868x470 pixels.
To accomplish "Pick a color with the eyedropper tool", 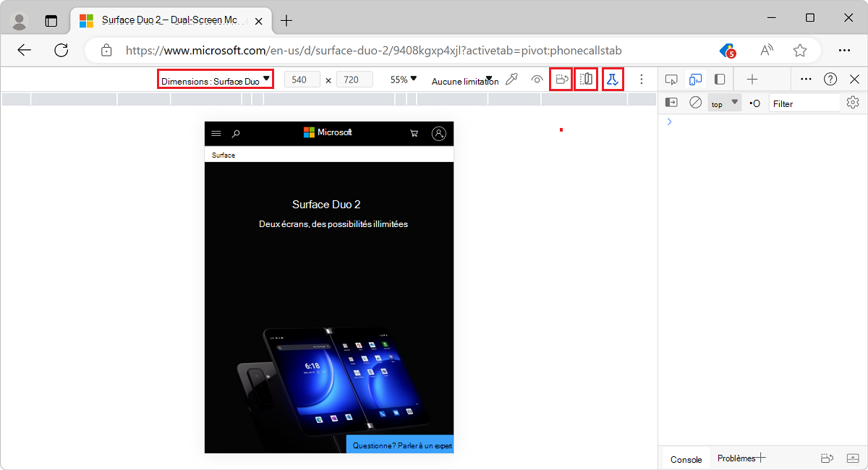I will pos(512,80).
